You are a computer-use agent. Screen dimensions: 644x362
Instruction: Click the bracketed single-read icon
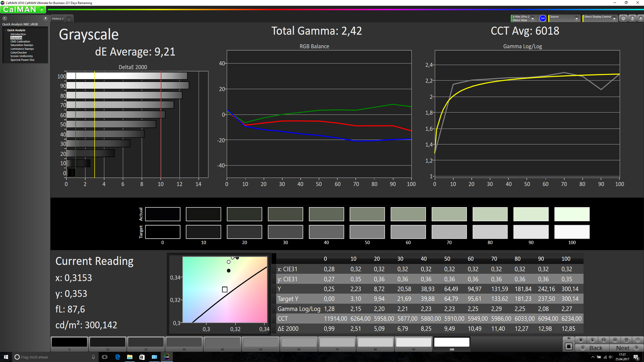point(603,340)
